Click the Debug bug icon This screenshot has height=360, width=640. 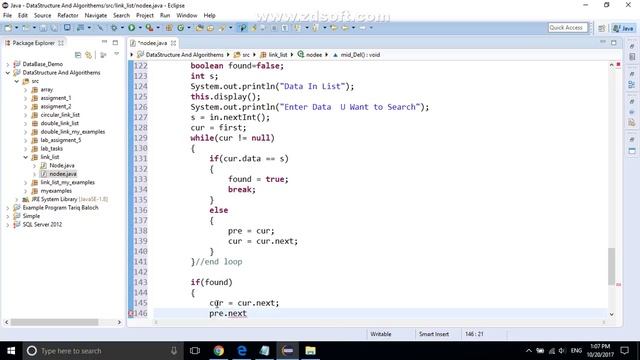pyautogui.click(x=114, y=28)
